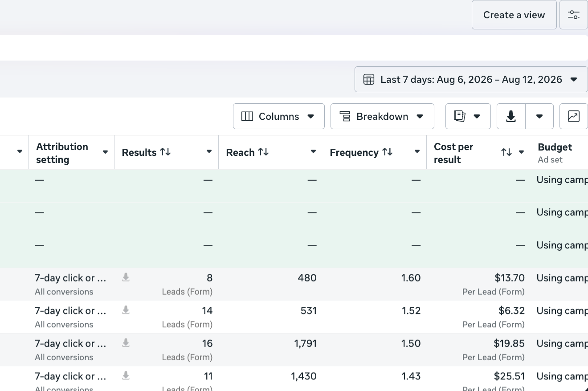Open the view settings sliders icon

click(x=574, y=15)
